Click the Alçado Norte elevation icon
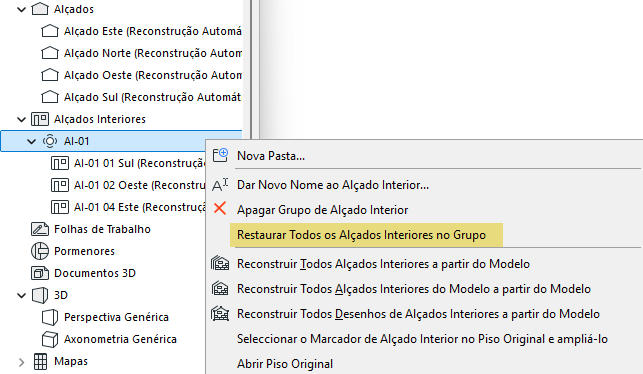643x374 pixels. pyautogui.click(x=50, y=53)
